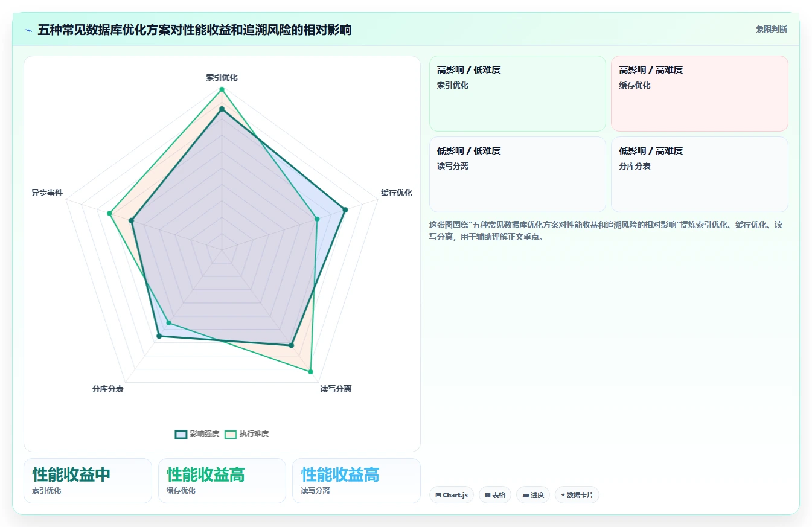812x527 pixels.
Task: Click the 读写分离 radar axis label
Action: click(336, 389)
